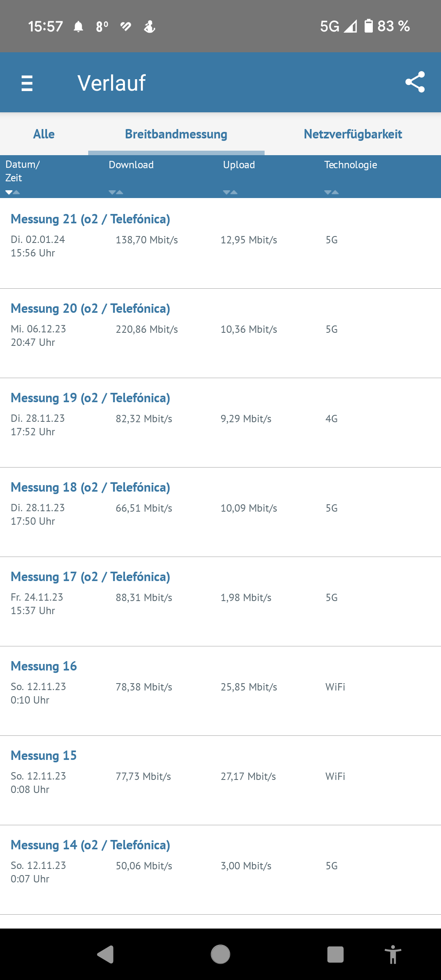Viewport: 441px width, 980px height.
Task: Open Messung 21 (o2 / Telefónica)
Action: tap(220, 243)
